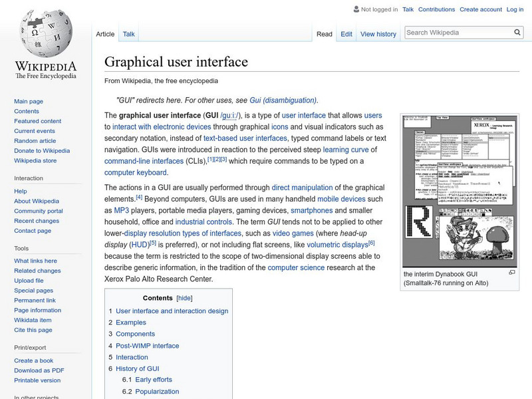
Task: Follow the user interface link
Action: (x=304, y=115)
